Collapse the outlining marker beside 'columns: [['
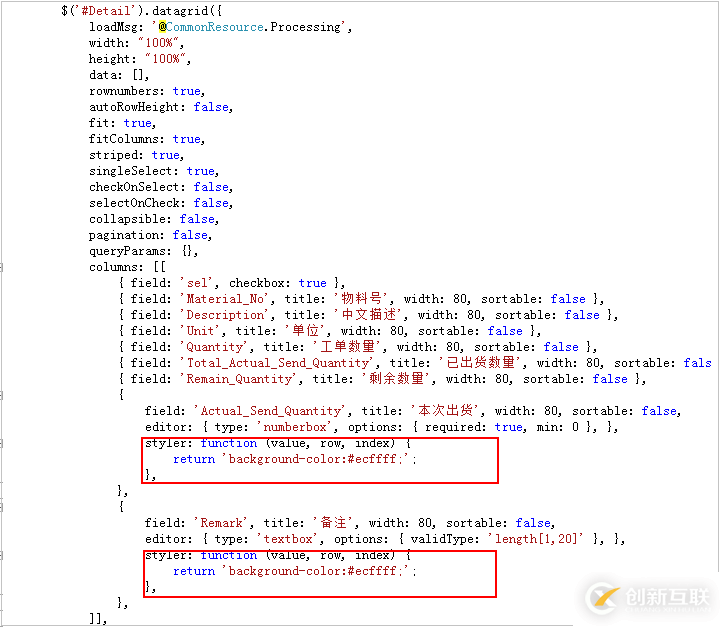This screenshot has width=720, height=627. point(1,267)
